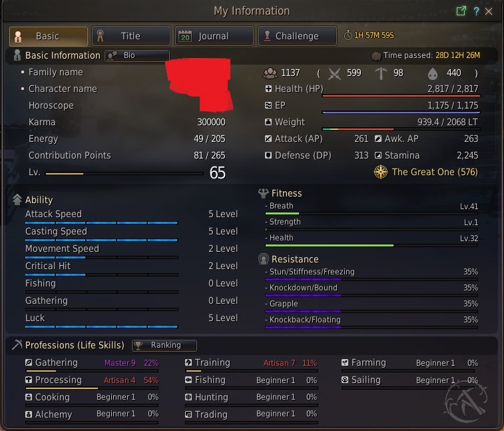The width and height of the screenshot is (504, 431).
Task: Click the family fame people icon
Action: [270, 73]
